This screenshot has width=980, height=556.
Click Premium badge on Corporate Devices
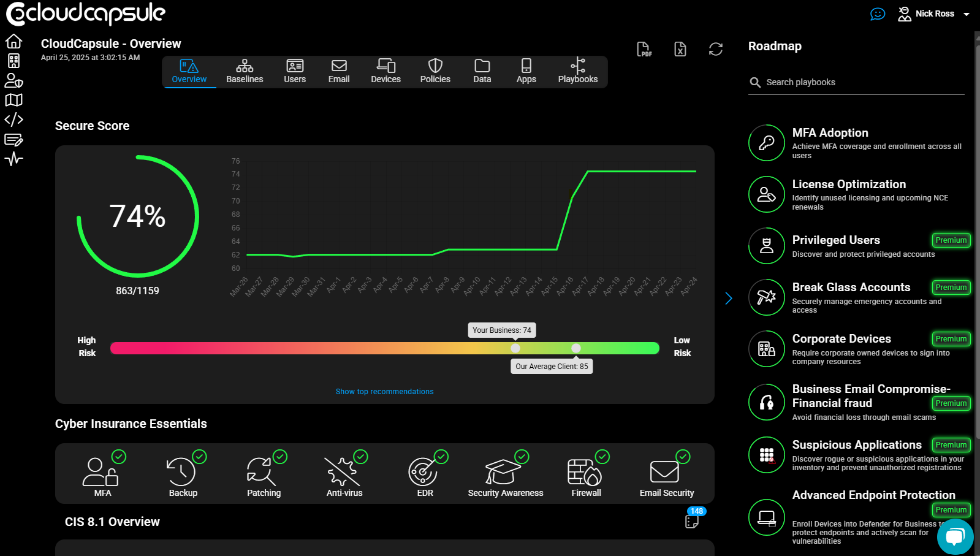951,339
